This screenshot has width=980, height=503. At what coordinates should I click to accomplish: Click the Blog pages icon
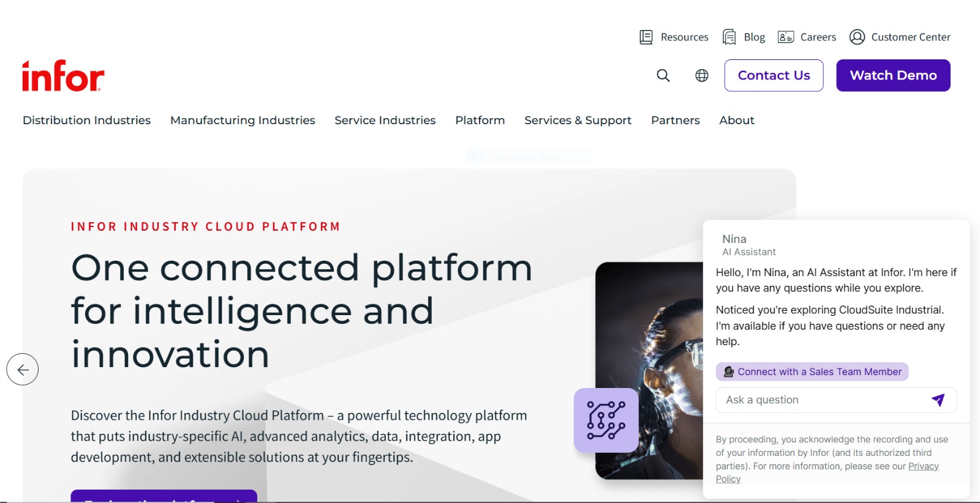coord(729,37)
